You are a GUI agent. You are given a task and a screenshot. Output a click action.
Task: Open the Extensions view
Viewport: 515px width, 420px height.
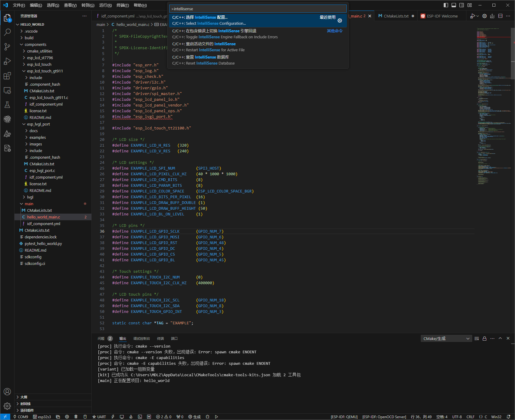(x=7, y=76)
